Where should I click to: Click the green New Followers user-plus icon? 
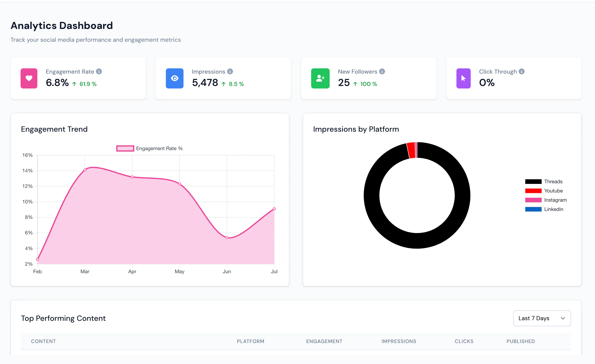(320, 78)
